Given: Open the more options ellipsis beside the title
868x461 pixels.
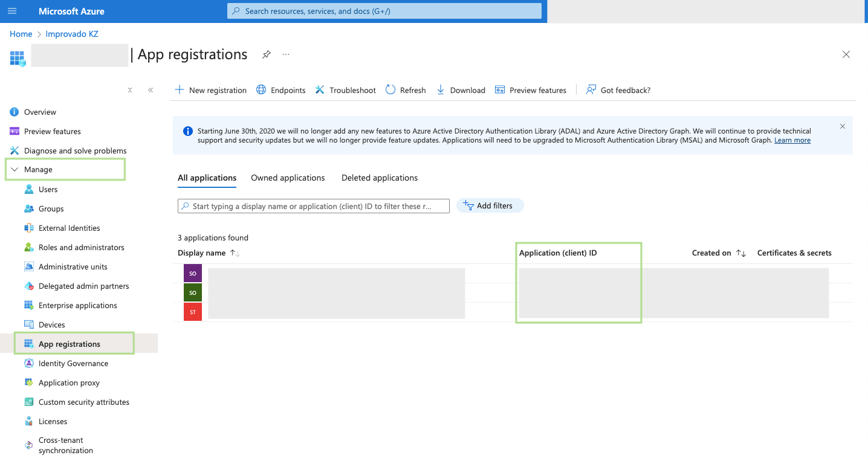Looking at the screenshot, I should click(x=286, y=54).
